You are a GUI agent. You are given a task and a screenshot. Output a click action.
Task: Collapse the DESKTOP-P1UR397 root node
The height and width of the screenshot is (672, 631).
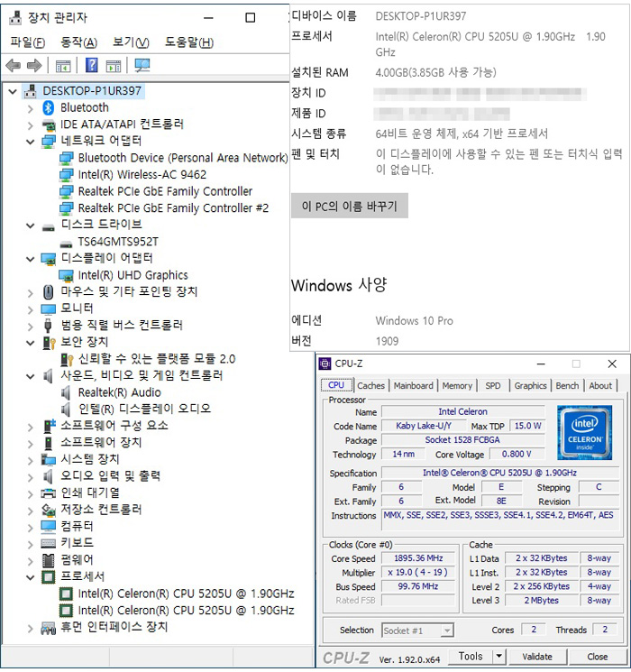pos(13,91)
